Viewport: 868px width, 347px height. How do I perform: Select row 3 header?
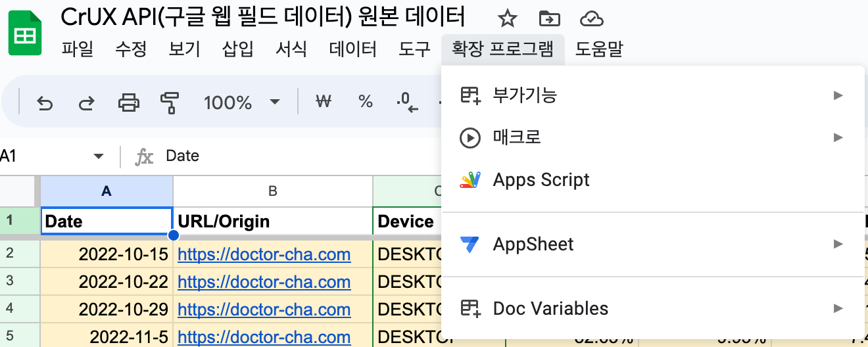[x=20, y=282]
